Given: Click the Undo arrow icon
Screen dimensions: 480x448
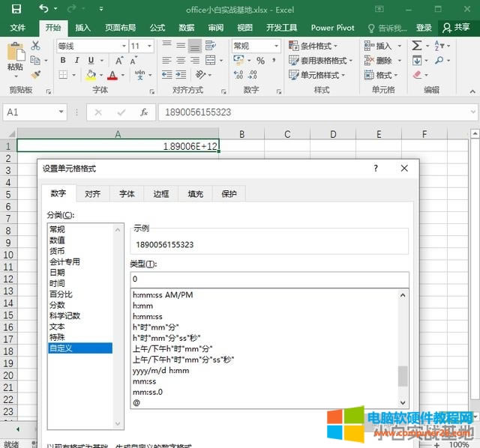Looking at the screenshot, I should pos(43,10).
